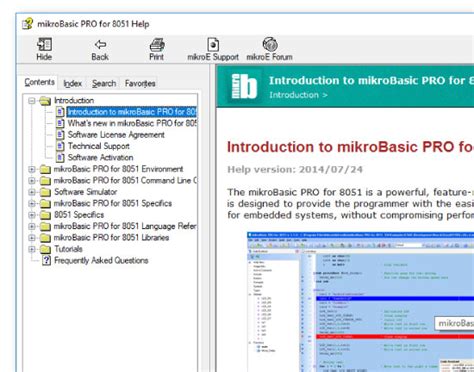The height and width of the screenshot is (372, 474).
Task: Expand mikroBasic PRO for 8051 Environment node
Action: click(32, 169)
